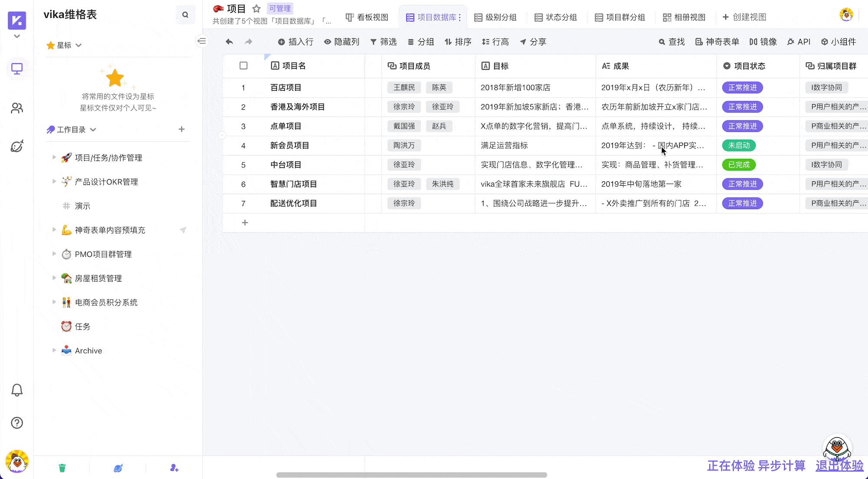Open the 神奇表单 magic form panel
The height and width of the screenshot is (479, 868).
tap(717, 42)
